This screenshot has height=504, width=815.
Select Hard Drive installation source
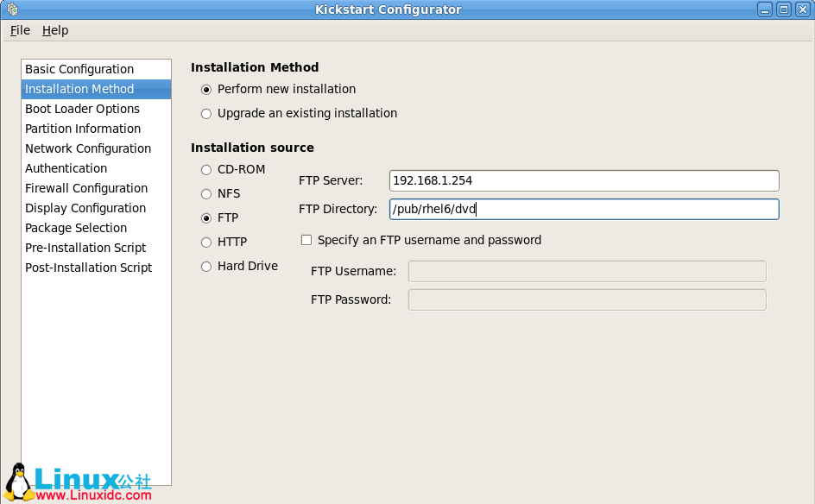pyautogui.click(x=206, y=267)
